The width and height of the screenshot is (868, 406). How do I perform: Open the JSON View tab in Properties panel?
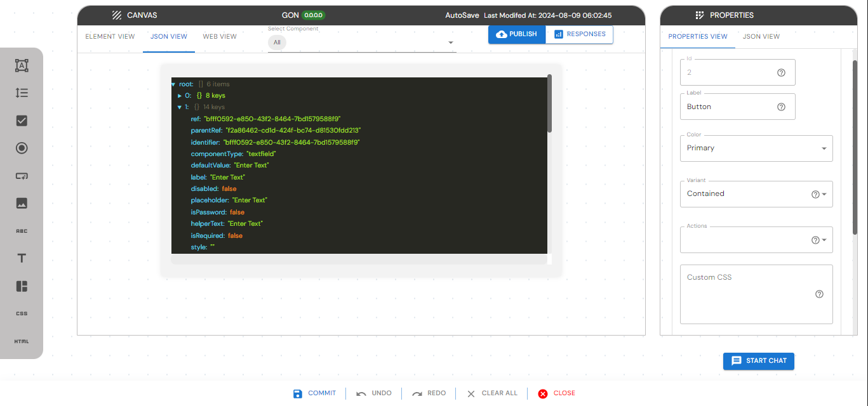(x=761, y=37)
